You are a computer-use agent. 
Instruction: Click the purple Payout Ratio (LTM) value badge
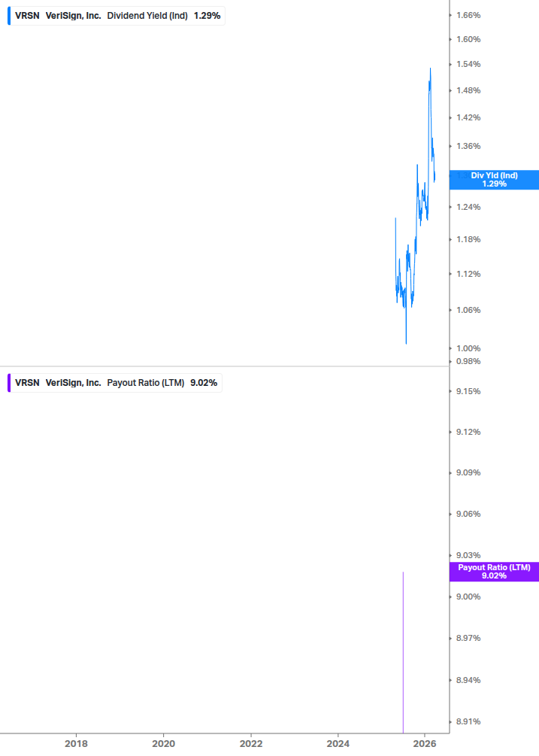[x=494, y=571]
